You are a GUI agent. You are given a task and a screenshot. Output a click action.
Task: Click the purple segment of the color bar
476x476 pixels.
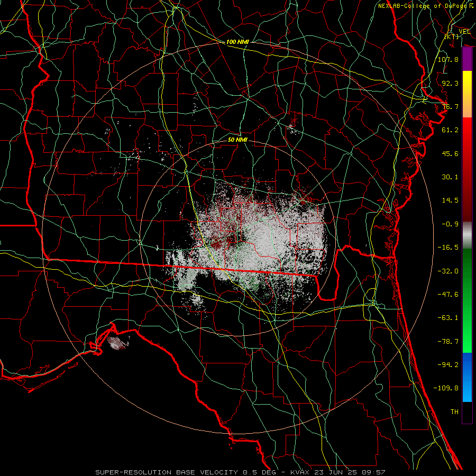point(467,59)
